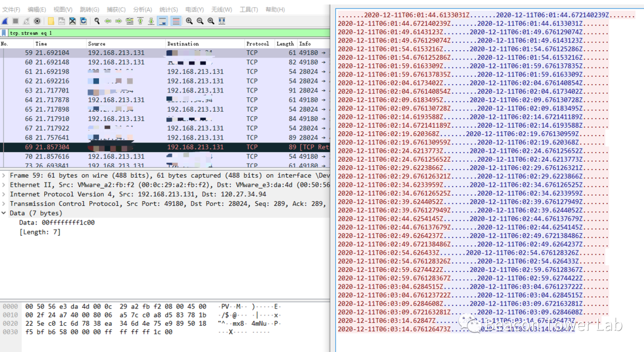
Task: Open capture options gear icon
Action: (38, 21)
